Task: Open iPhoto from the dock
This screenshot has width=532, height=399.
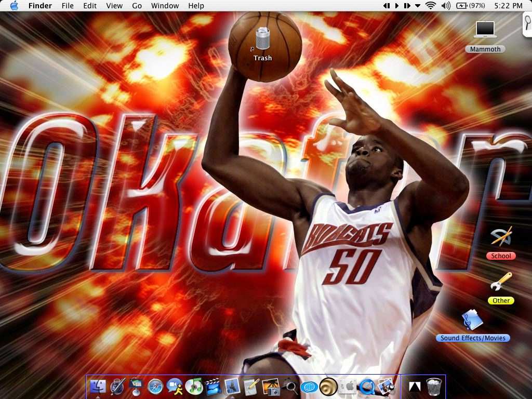Action: (270, 387)
